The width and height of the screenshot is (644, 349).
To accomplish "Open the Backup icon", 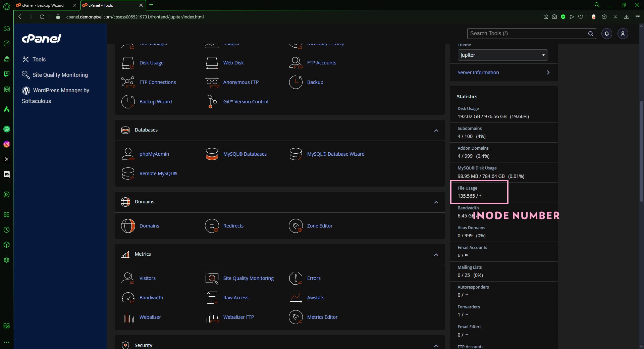I will click(x=296, y=82).
